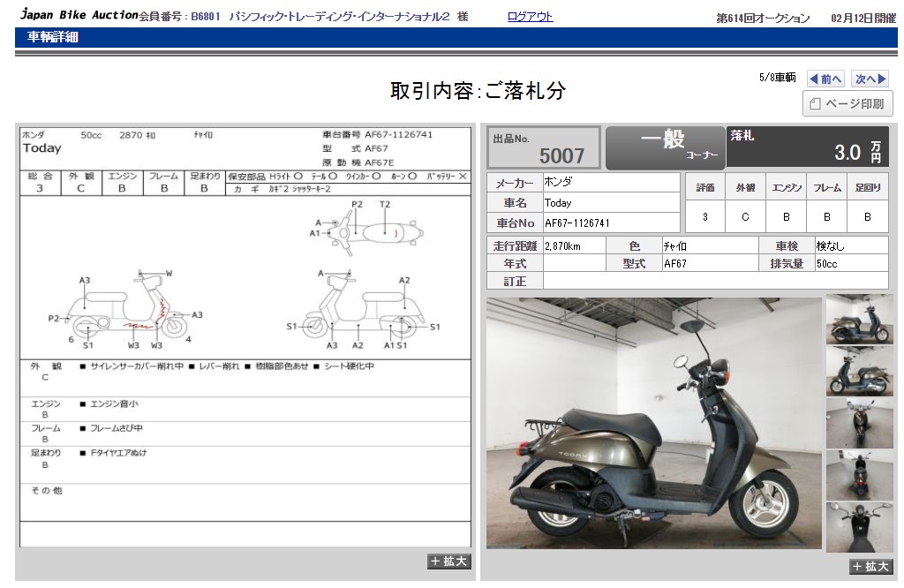Click the フレームさび中 note on sheet

[117, 428]
